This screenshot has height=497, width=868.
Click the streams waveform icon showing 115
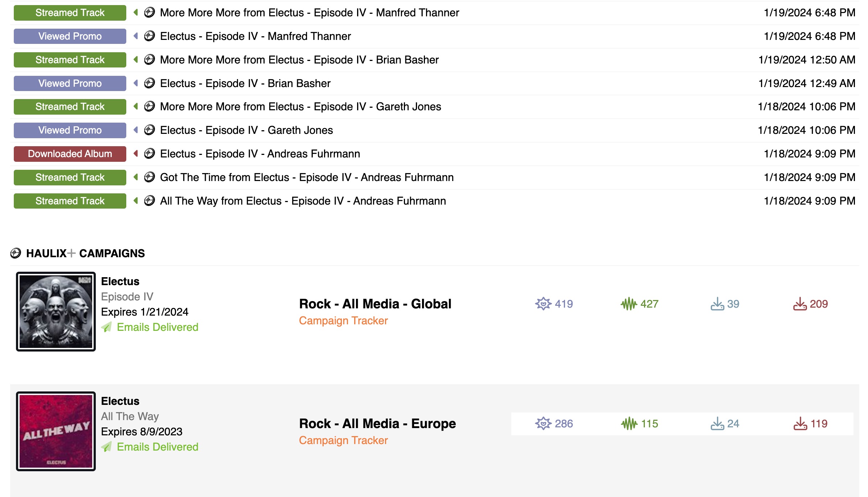tap(629, 423)
